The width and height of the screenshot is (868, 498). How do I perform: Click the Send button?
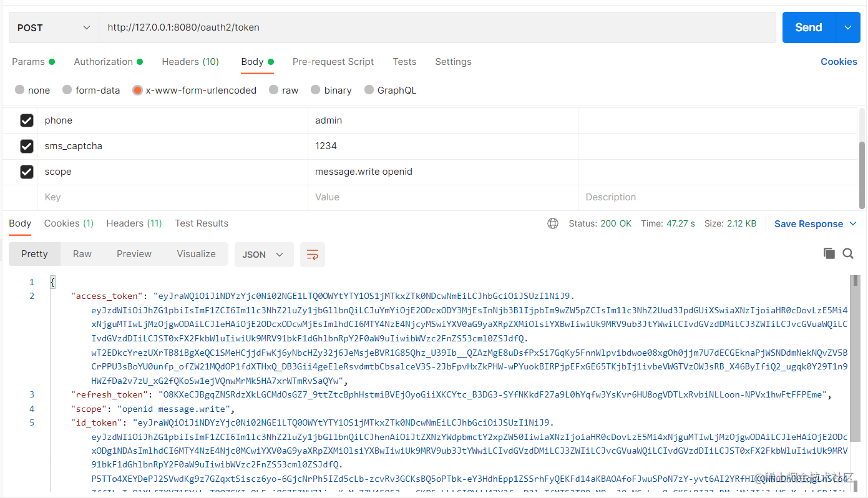coord(808,27)
